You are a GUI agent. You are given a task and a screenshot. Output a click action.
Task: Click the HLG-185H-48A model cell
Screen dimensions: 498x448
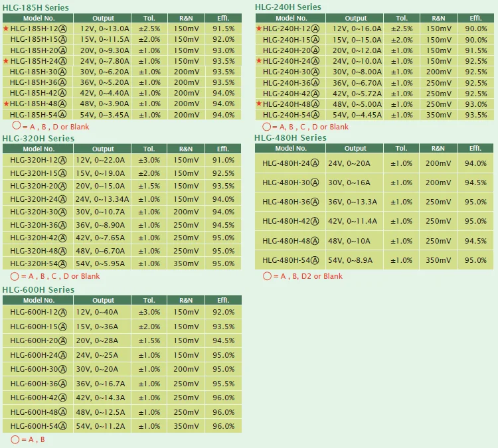pyautogui.click(x=38, y=104)
